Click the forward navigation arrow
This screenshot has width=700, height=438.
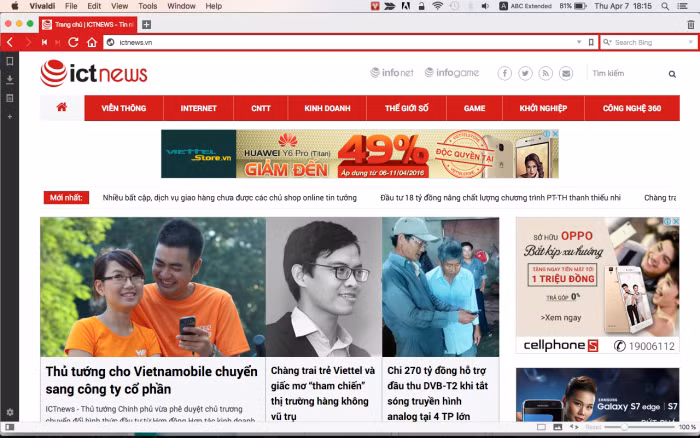tap(28, 42)
